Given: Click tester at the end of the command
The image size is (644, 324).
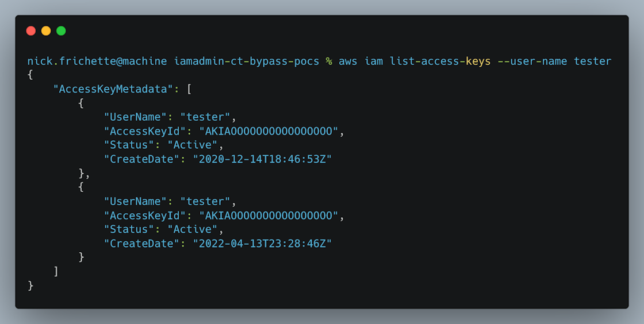Looking at the screenshot, I should (592, 61).
